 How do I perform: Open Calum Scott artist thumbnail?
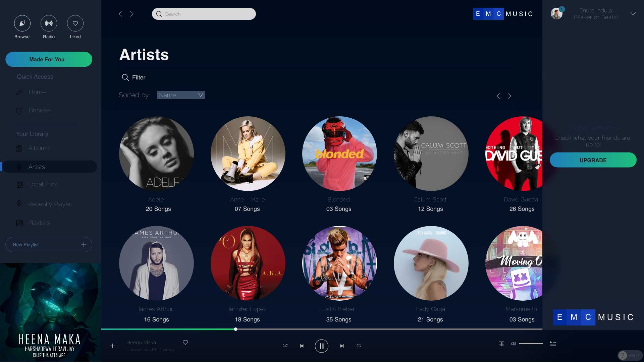coord(431,154)
